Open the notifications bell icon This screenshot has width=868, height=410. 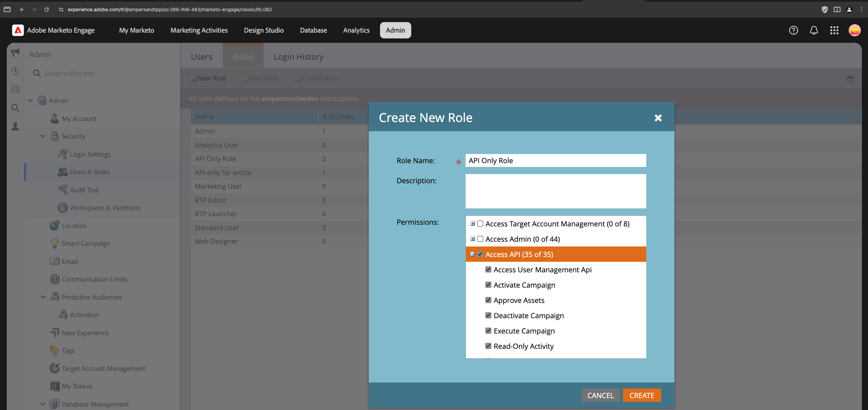(814, 30)
